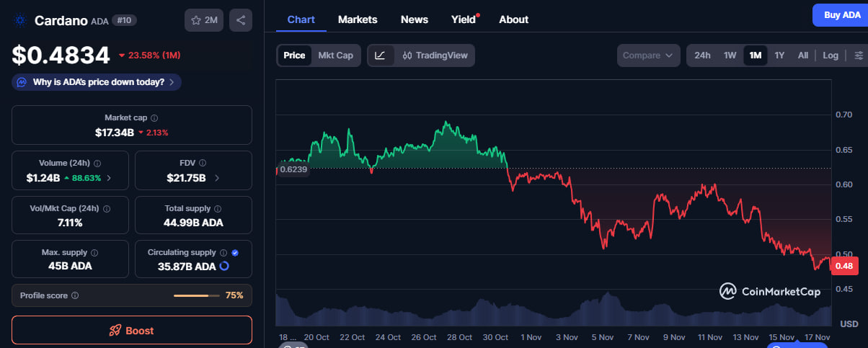The height and width of the screenshot is (348, 868).
Task: Click Market cap info icon
Action: click(154, 117)
